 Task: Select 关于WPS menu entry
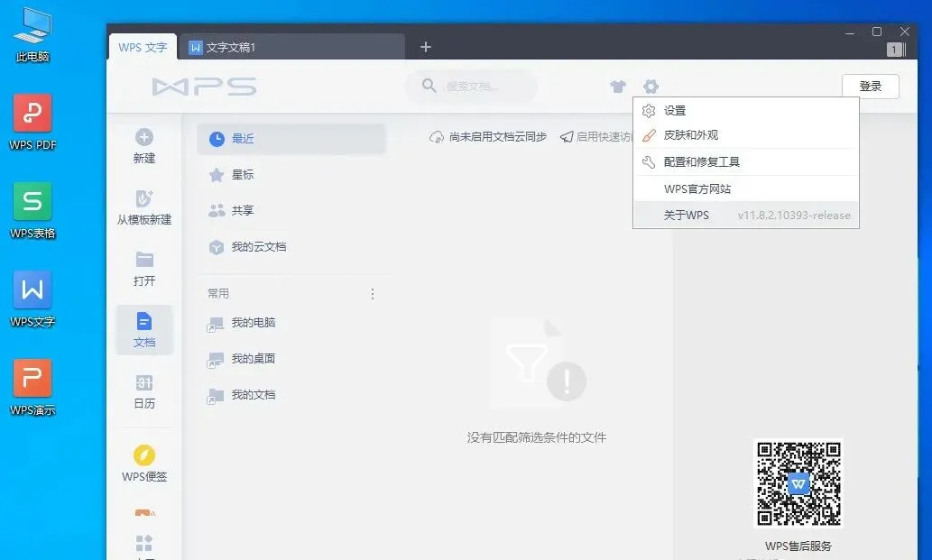tap(746, 215)
